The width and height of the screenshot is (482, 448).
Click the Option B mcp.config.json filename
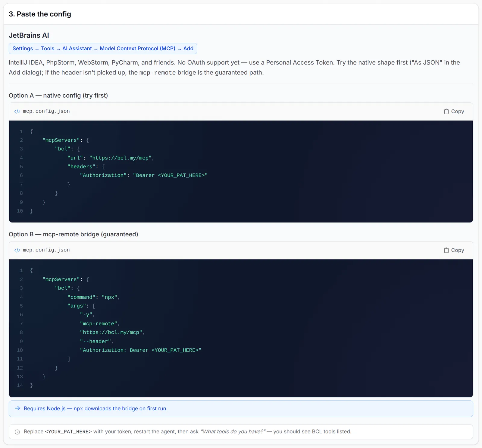46,250
